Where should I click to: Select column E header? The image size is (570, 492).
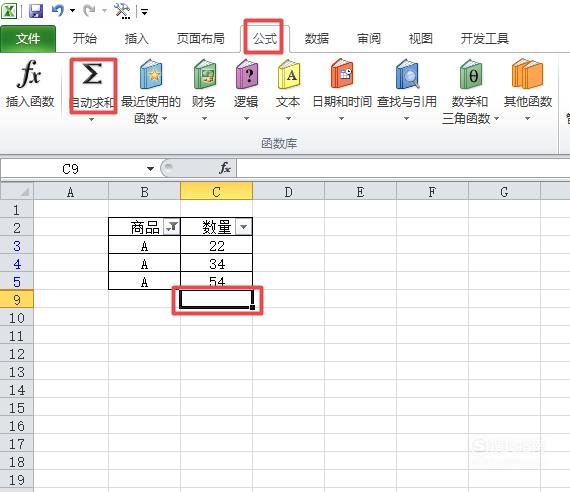[360, 191]
